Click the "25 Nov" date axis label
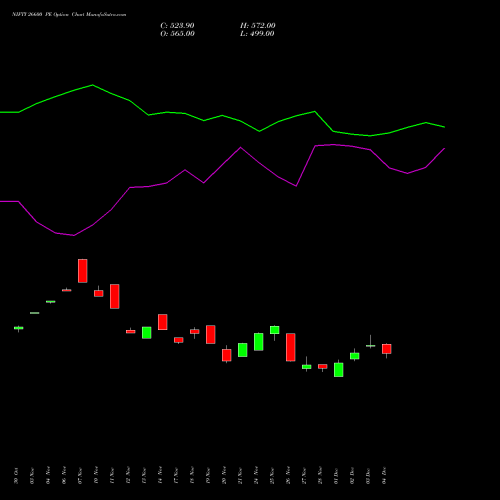Screen dimensions: 500x500 point(272,476)
